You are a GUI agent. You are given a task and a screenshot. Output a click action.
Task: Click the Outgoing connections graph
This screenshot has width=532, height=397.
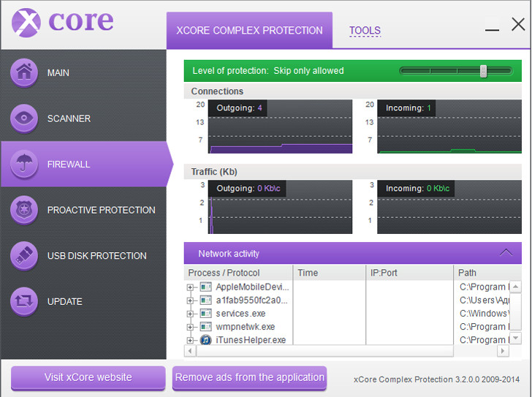(x=281, y=126)
